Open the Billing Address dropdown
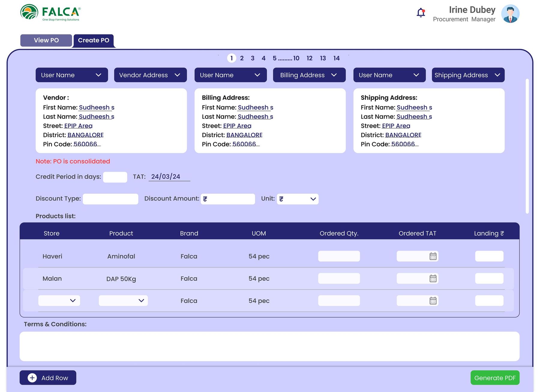The height and width of the screenshot is (392, 540). pyautogui.click(x=309, y=75)
